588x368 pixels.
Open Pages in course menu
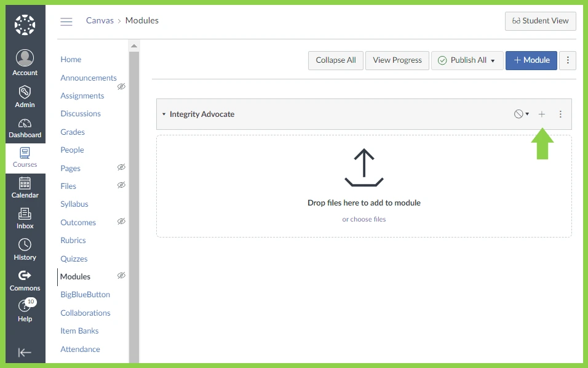[71, 168]
